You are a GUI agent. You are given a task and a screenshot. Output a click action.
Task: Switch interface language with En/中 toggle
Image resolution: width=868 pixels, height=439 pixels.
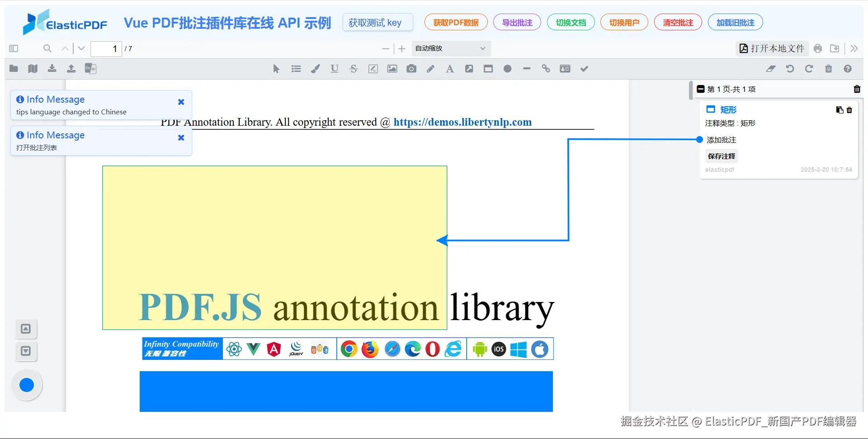(x=90, y=68)
